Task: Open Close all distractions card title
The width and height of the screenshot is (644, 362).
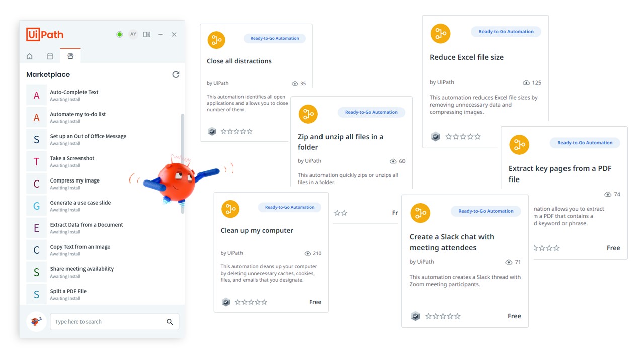Action: (x=239, y=61)
